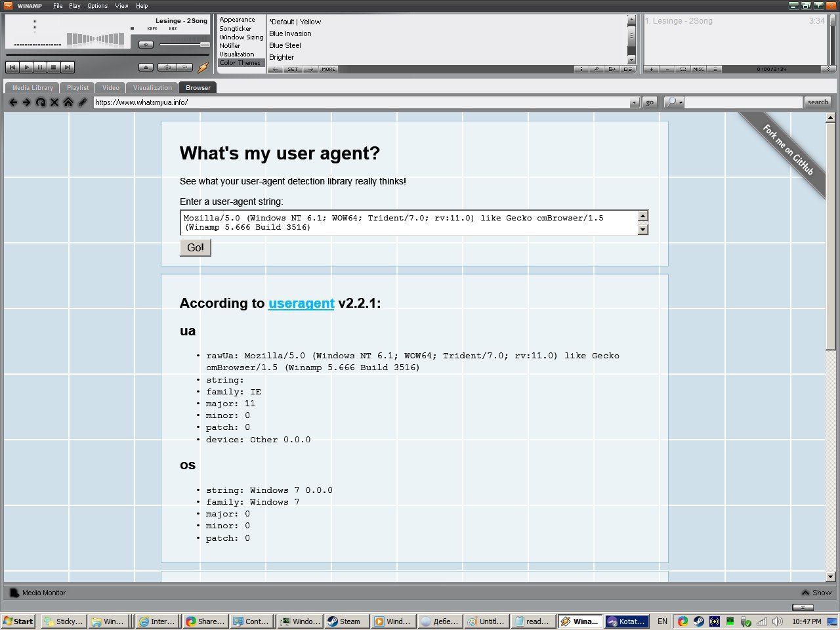Image resolution: width=840 pixels, height=630 pixels.
Task: Add files with playlist plus button
Action: pos(651,69)
